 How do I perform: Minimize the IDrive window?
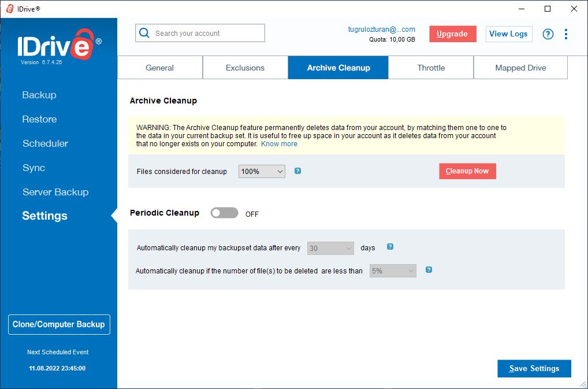521,9
